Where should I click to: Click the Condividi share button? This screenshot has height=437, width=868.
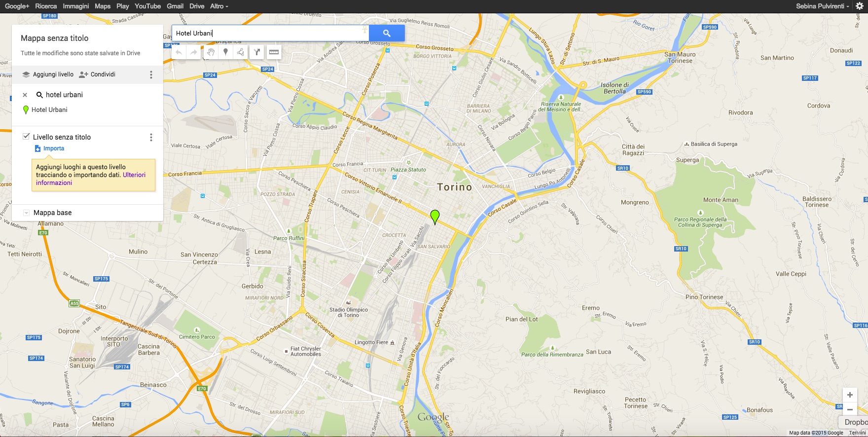[98, 74]
